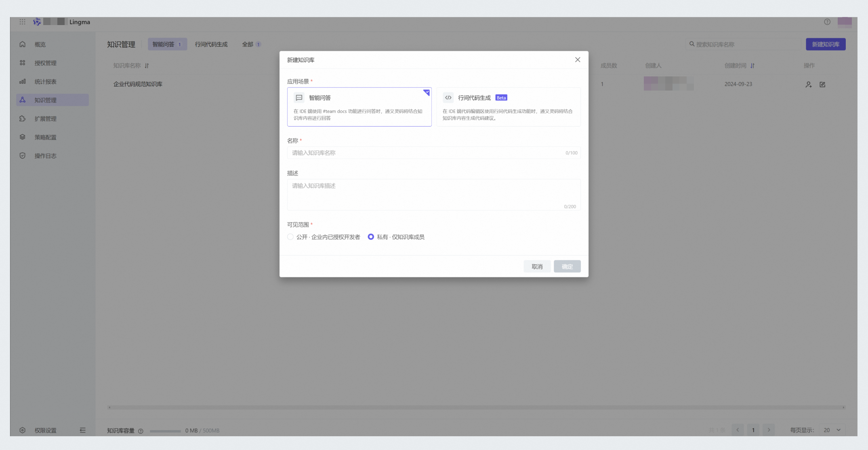
Task: Select 私有 visibility radio option
Action: tap(371, 237)
